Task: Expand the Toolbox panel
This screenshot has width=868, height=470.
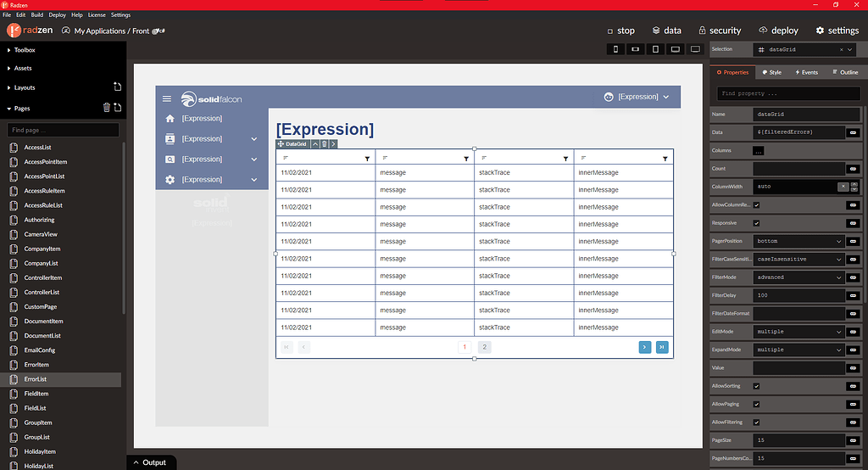Action: tap(21, 50)
